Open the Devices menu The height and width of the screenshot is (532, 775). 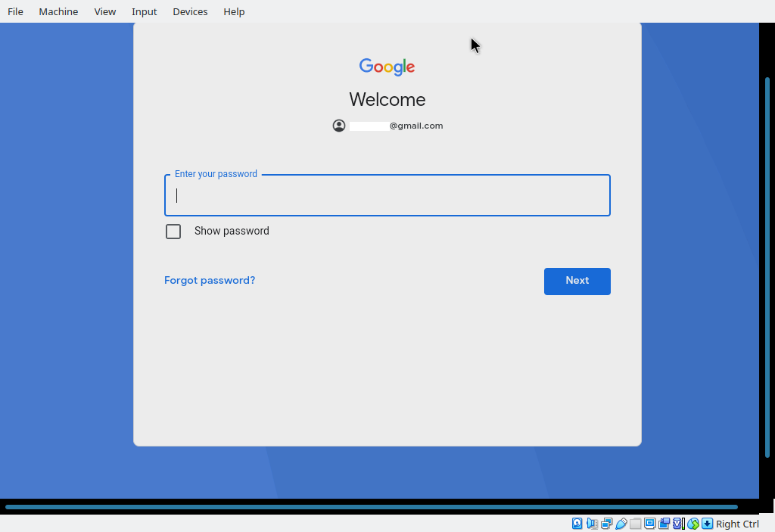pos(190,11)
